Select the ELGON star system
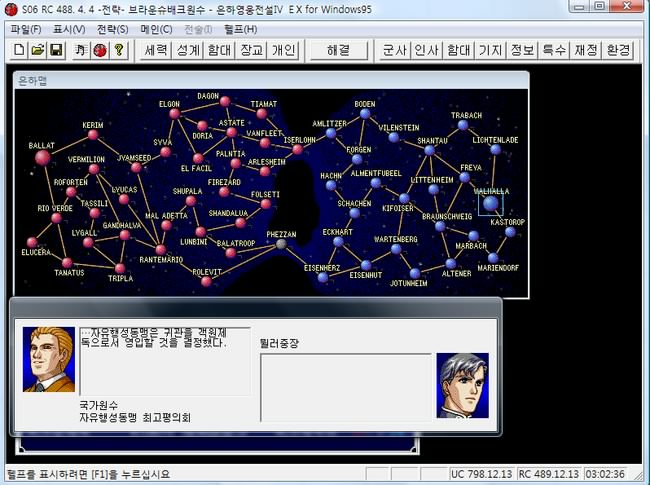 pyautogui.click(x=175, y=114)
